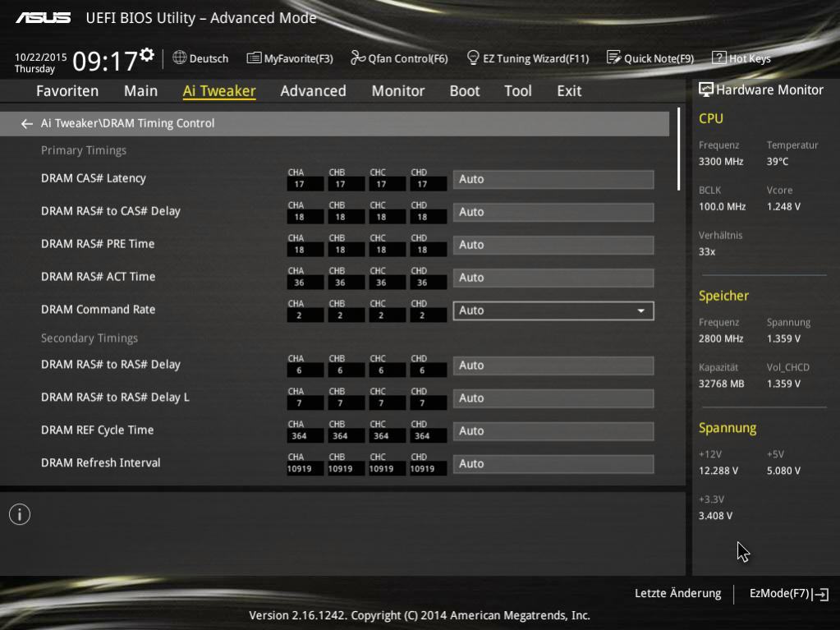840x630 pixels.
Task: Launch EZ Tuning Wizard bulb icon
Action: coord(473,57)
